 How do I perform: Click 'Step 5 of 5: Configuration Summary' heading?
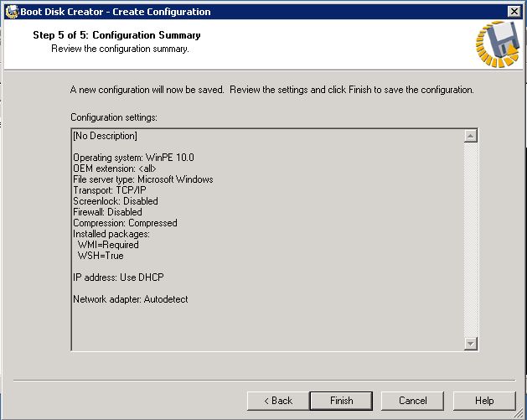[116, 35]
